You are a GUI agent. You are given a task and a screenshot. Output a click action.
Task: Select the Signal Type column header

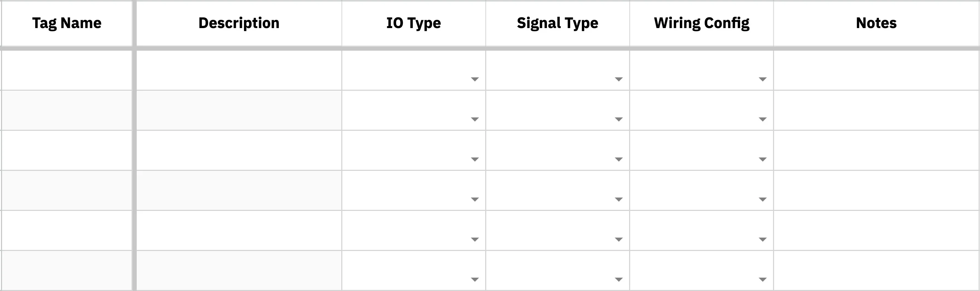pyautogui.click(x=558, y=24)
